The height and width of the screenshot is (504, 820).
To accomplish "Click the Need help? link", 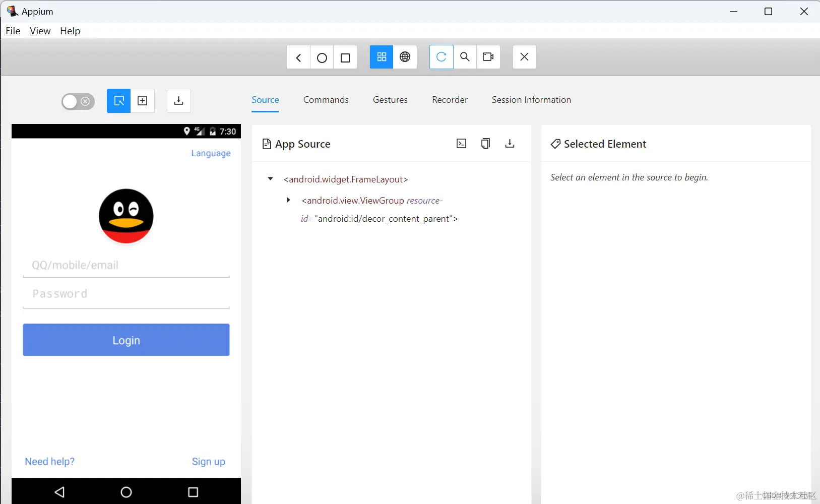I will [x=50, y=462].
